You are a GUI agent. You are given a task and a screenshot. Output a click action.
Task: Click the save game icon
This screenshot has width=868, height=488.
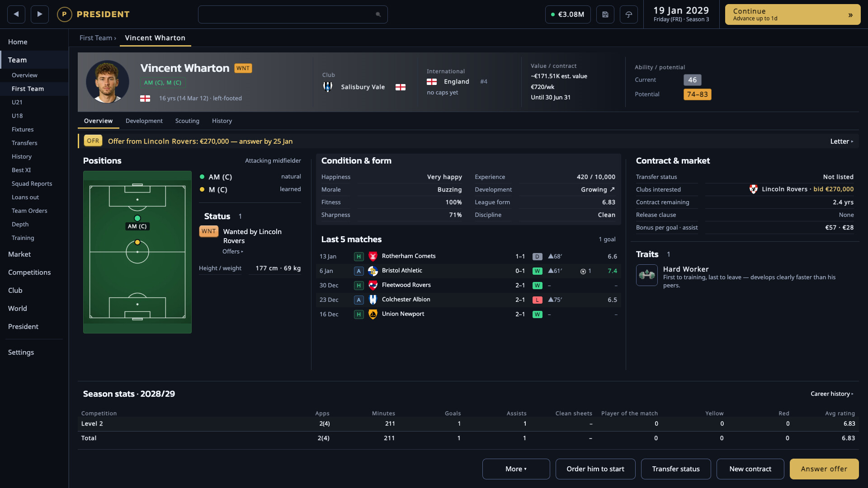click(x=605, y=14)
